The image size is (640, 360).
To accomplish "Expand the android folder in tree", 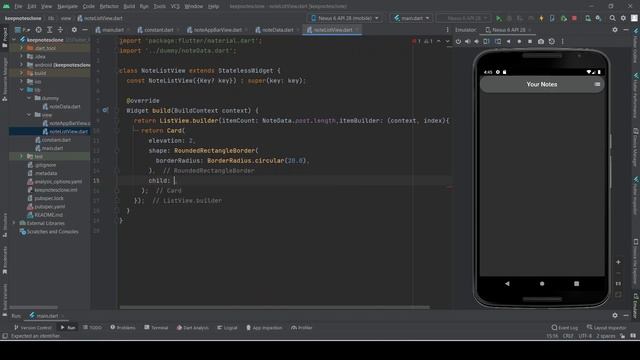I will pos(22,65).
